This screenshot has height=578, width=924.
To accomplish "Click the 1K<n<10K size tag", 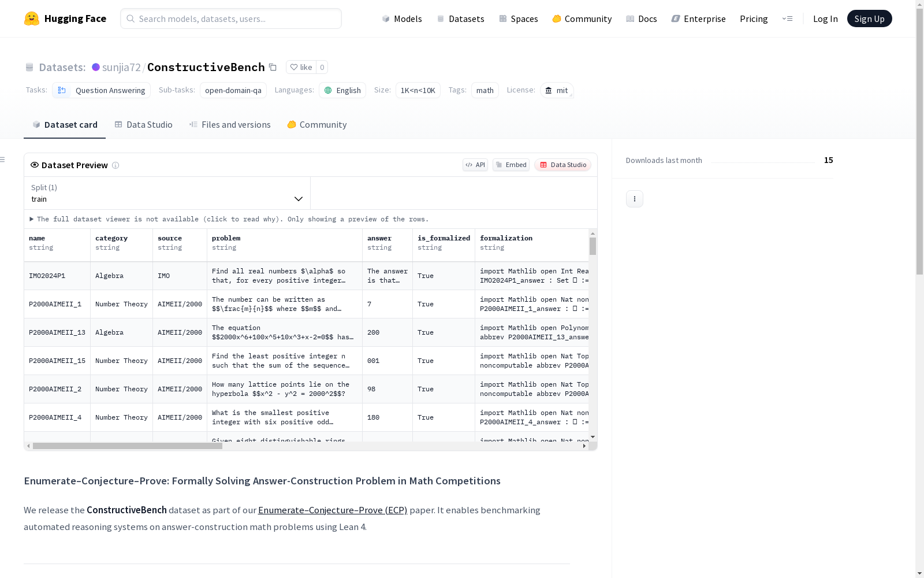I will coord(418,90).
